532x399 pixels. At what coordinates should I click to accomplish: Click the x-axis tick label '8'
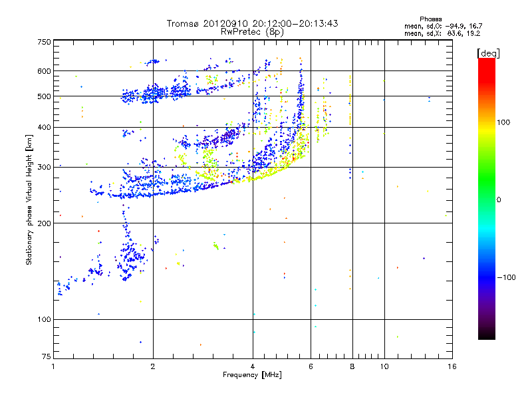(352, 366)
